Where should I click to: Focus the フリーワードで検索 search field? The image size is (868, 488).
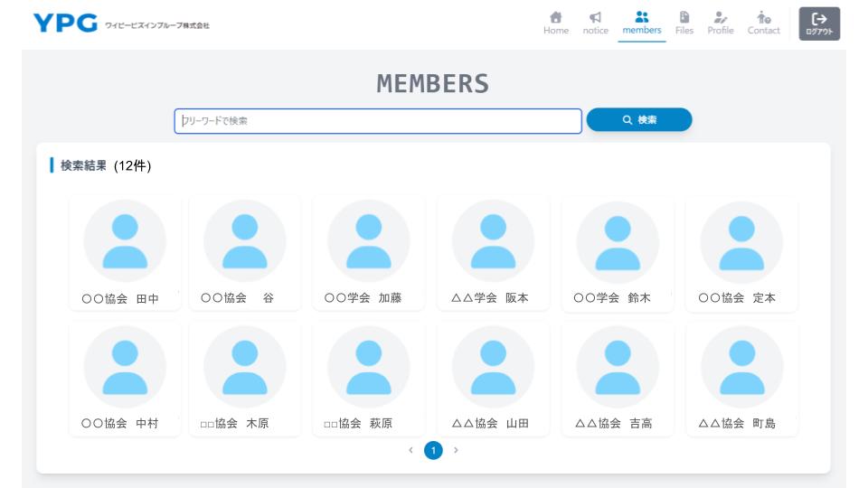378,120
